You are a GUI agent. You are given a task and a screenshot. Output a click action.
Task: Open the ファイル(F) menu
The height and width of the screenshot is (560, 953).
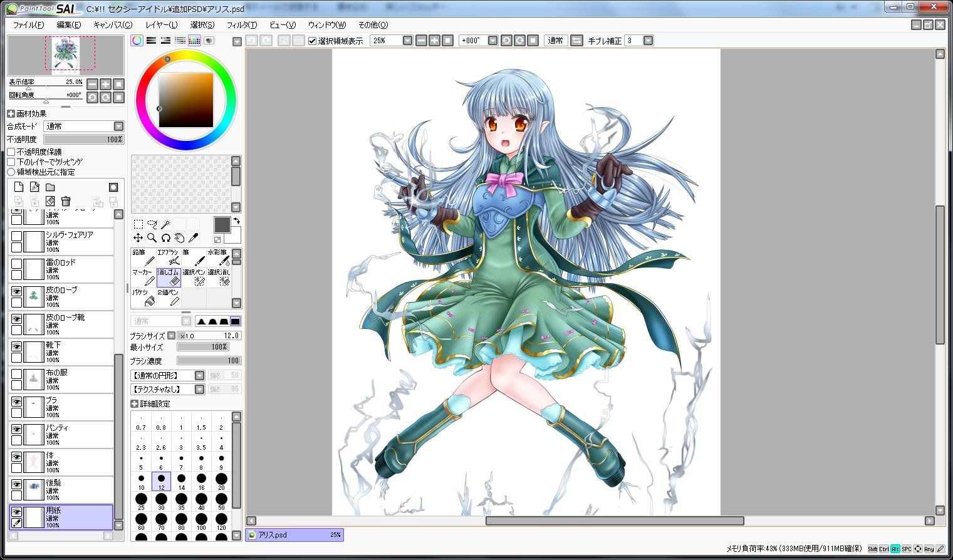tap(28, 25)
